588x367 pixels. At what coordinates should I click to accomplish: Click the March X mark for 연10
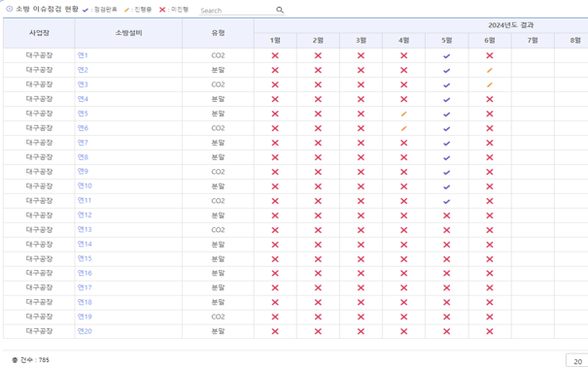(x=361, y=186)
